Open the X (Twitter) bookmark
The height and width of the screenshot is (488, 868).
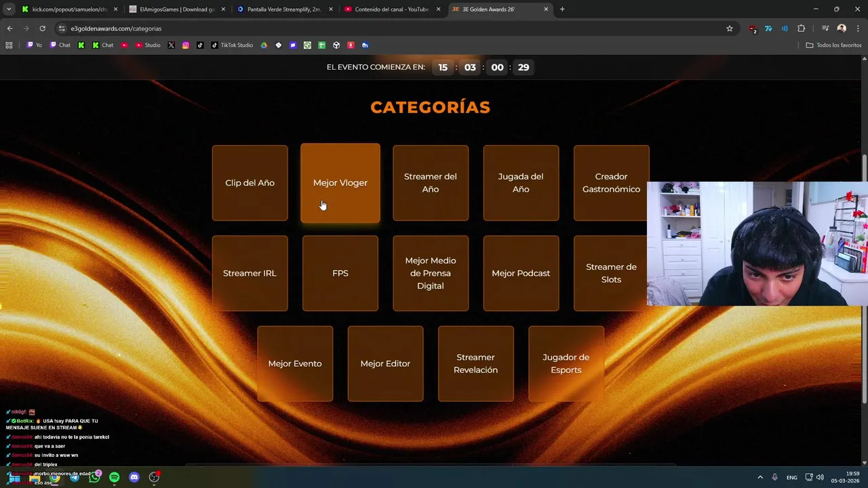coord(171,45)
